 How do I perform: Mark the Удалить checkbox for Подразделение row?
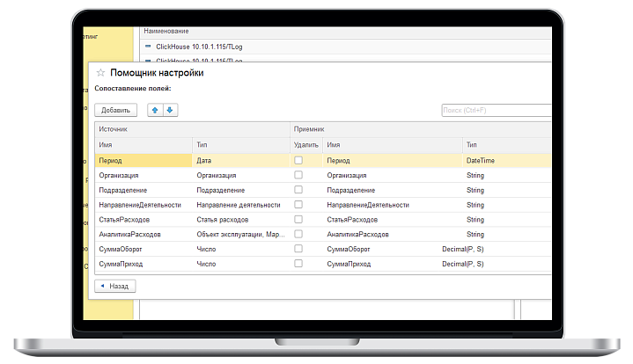pyautogui.click(x=298, y=190)
